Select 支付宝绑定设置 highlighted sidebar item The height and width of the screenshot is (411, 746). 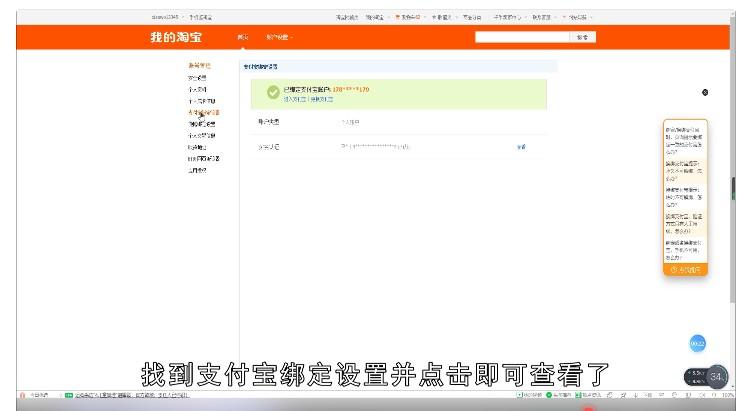204,113
